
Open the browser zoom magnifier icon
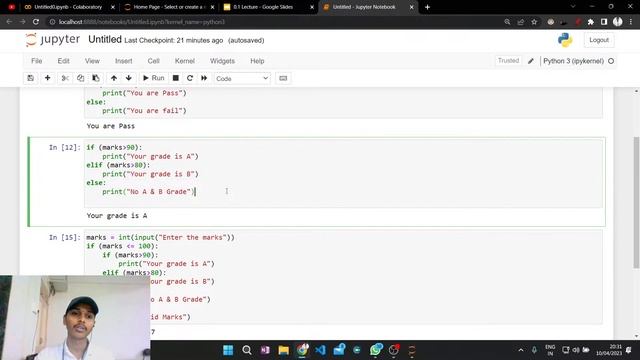coord(507,22)
